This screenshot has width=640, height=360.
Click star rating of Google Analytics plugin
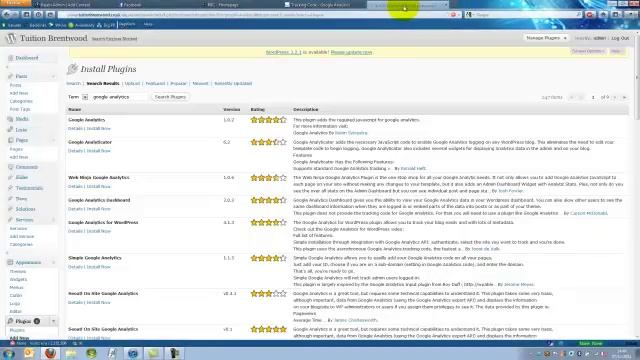269,120
